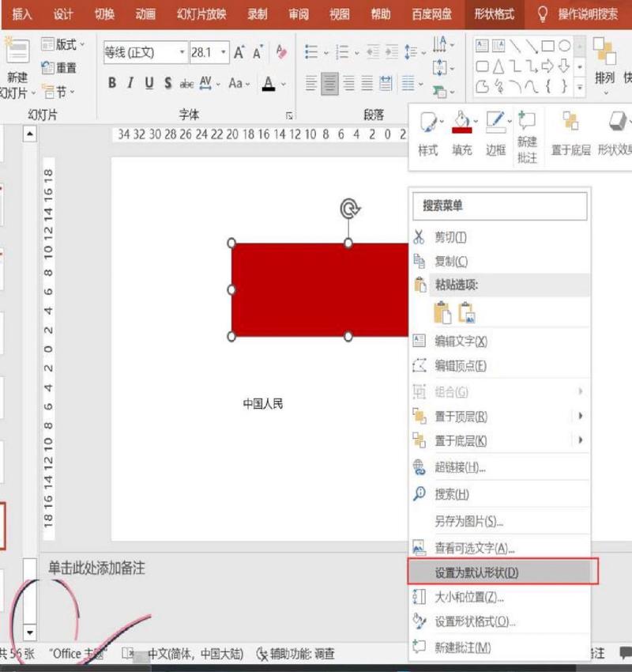
Task: Open change case Aa dropdown
Action: coord(239,83)
